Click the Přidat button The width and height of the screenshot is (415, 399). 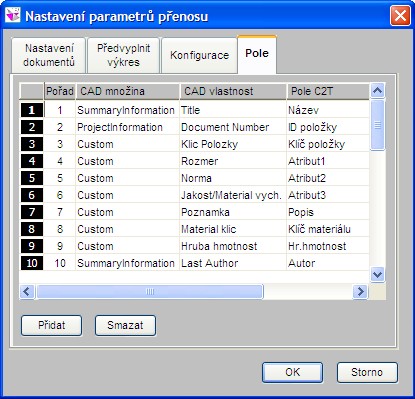[x=51, y=325]
